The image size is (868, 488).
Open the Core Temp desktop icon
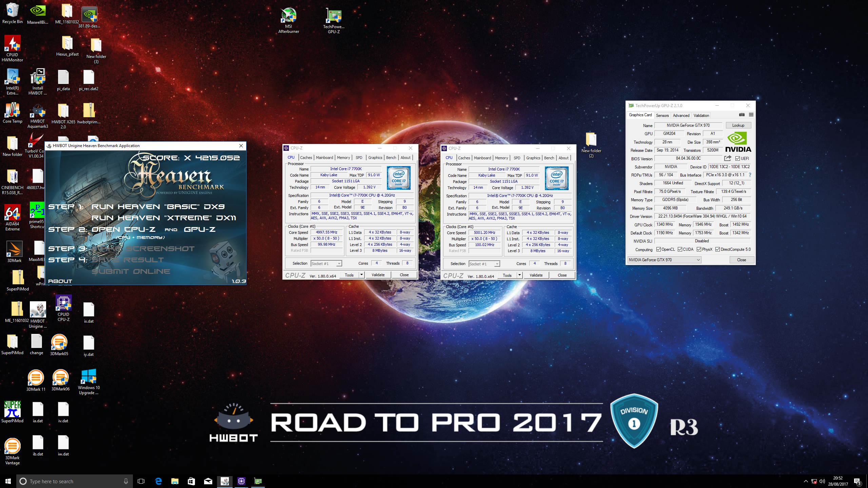tap(12, 113)
